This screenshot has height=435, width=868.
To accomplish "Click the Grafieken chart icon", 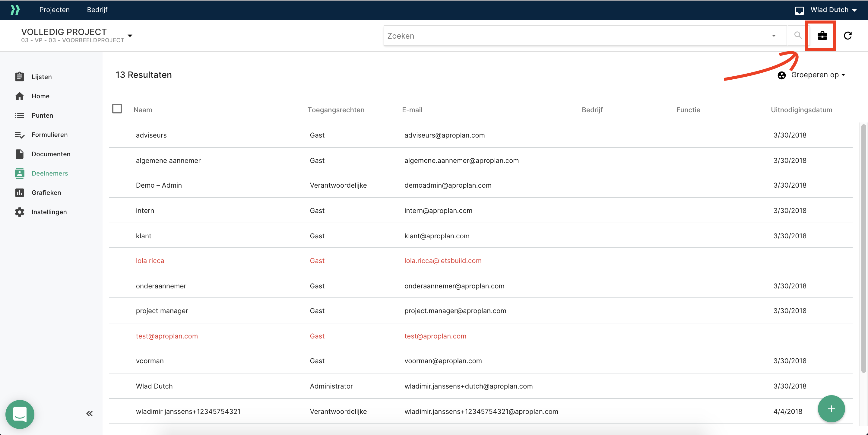I will (x=20, y=193).
